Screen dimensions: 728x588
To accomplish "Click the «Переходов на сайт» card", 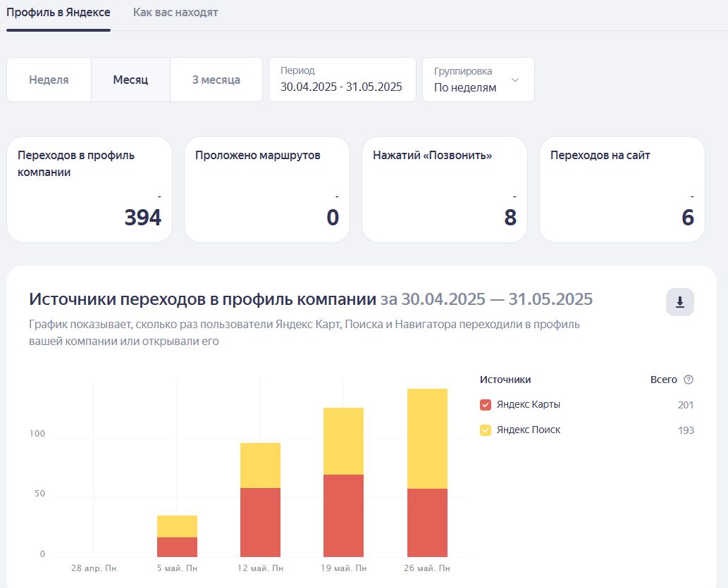I will (x=622, y=189).
